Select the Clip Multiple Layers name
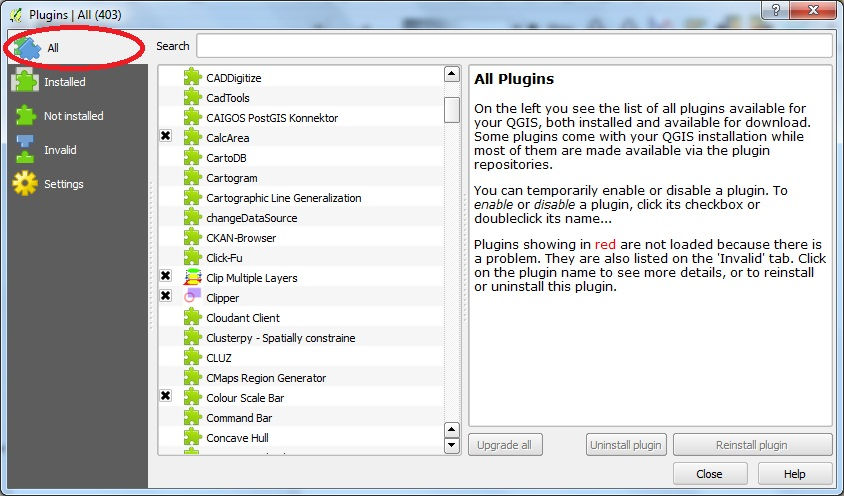The image size is (844, 496). 251,278
